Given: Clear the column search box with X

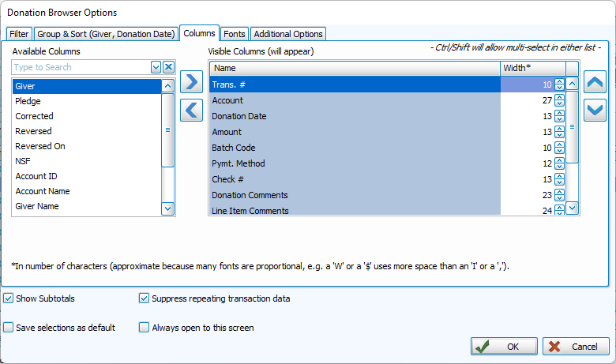Looking at the screenshot, I should coord(168,67).
